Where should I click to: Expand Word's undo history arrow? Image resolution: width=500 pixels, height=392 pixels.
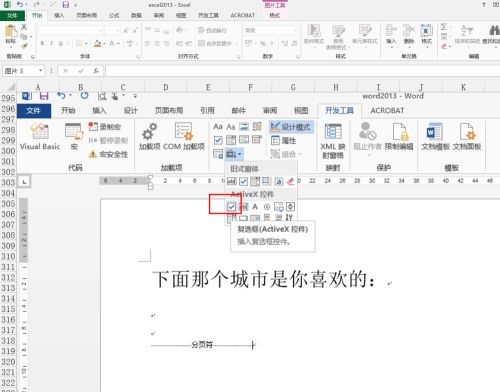coord(71,96)
